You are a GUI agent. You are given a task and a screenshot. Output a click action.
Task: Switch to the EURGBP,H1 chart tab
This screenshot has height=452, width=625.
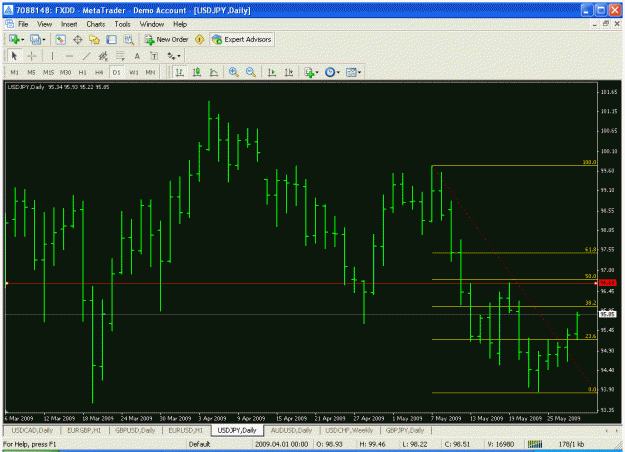pyautogui.click(x=84, y=430)
